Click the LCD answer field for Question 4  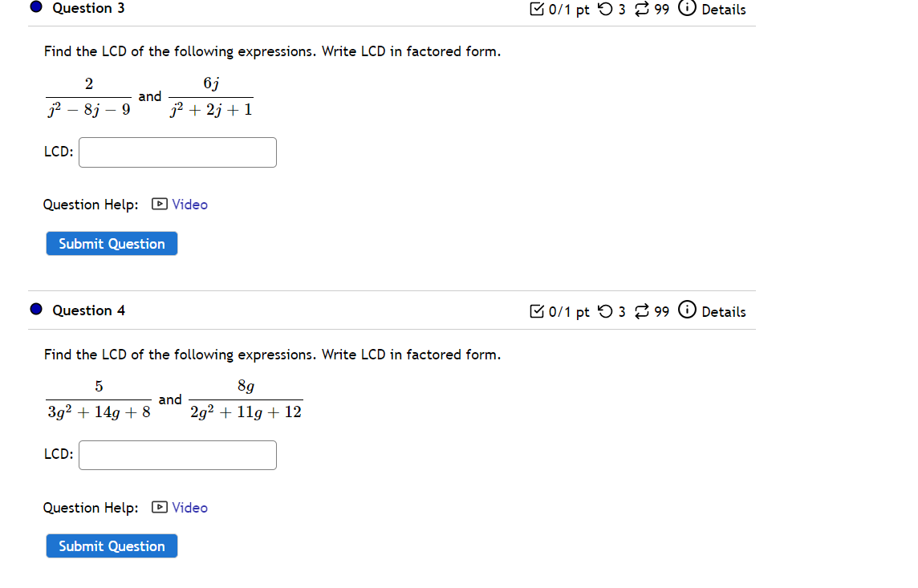click(177, 455)
